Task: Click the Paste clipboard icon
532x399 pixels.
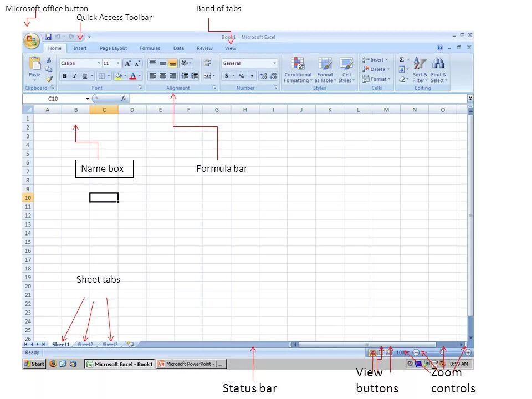Action: point(34,63)
